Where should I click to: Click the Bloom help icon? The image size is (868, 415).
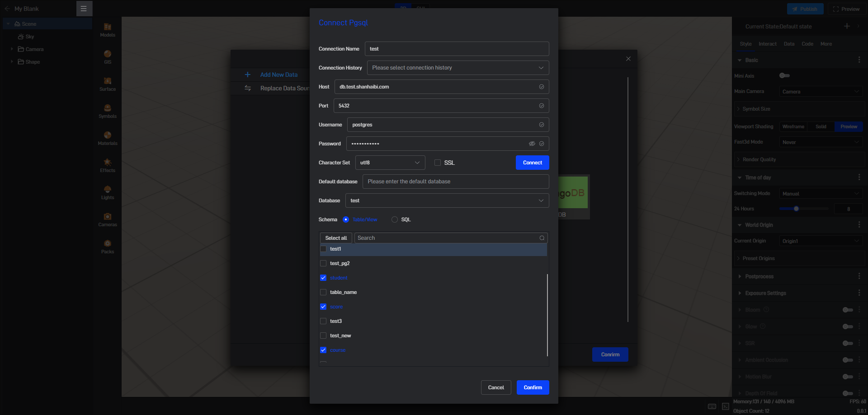[x=766, y=310]
